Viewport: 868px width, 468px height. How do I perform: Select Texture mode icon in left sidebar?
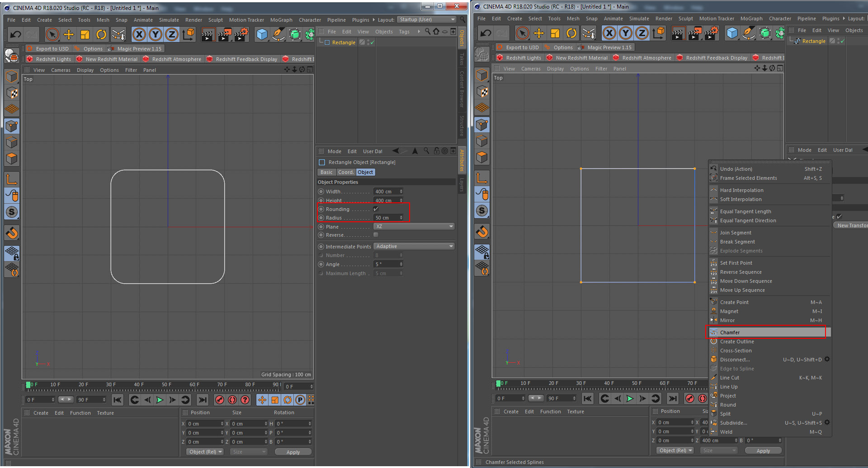click(x=12, y=93)
